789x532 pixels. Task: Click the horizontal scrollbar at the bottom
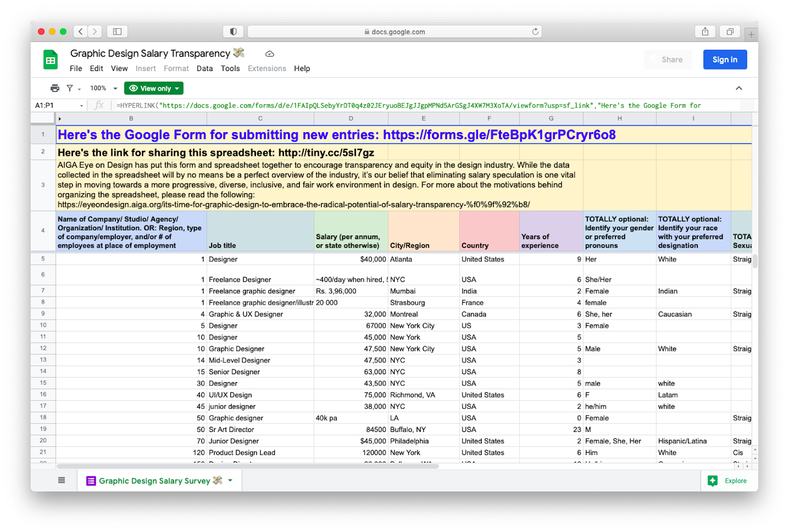(x=248, y=466)
